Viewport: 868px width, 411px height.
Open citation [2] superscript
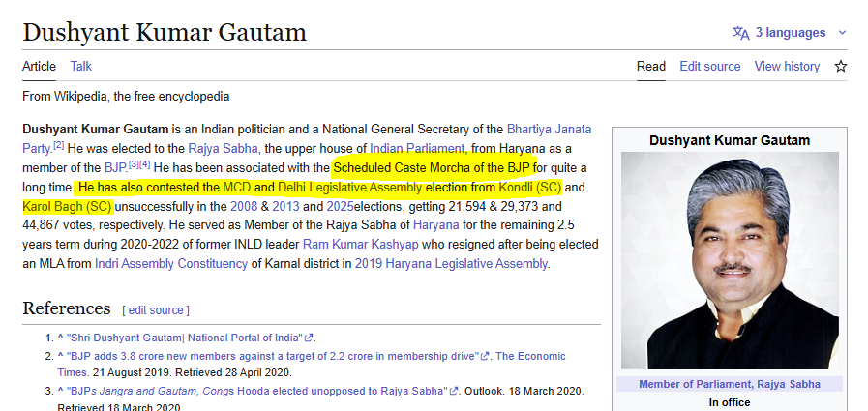[59, 146]
